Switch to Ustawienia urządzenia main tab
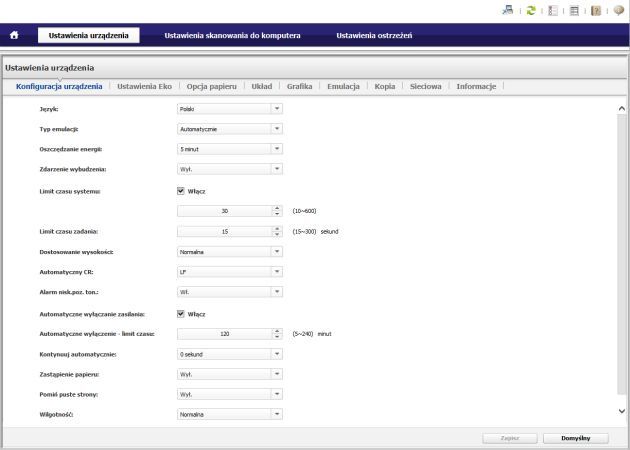630x450 pixels. pos(89,35)
